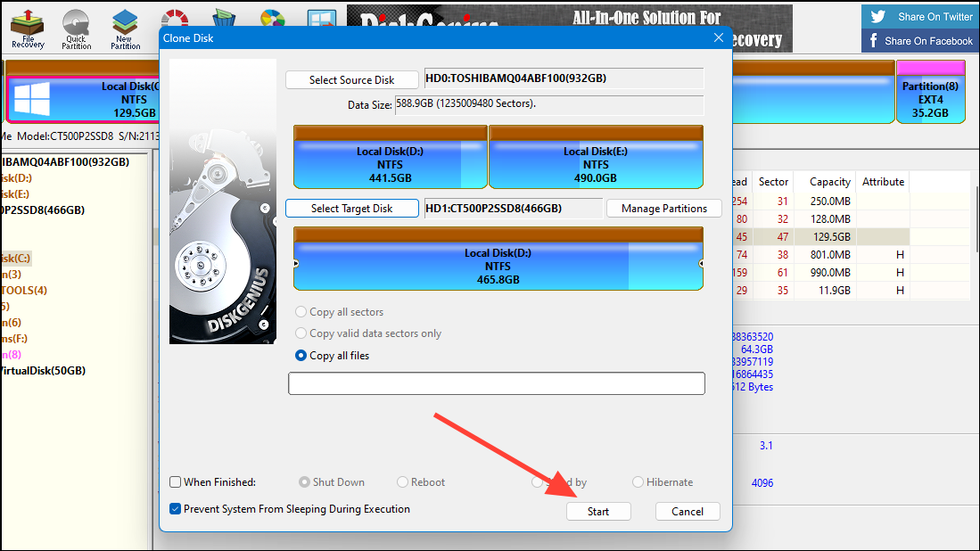Select the isk(D:) tree entry
The image size is (980, 551).
click(x=16, y=178)
